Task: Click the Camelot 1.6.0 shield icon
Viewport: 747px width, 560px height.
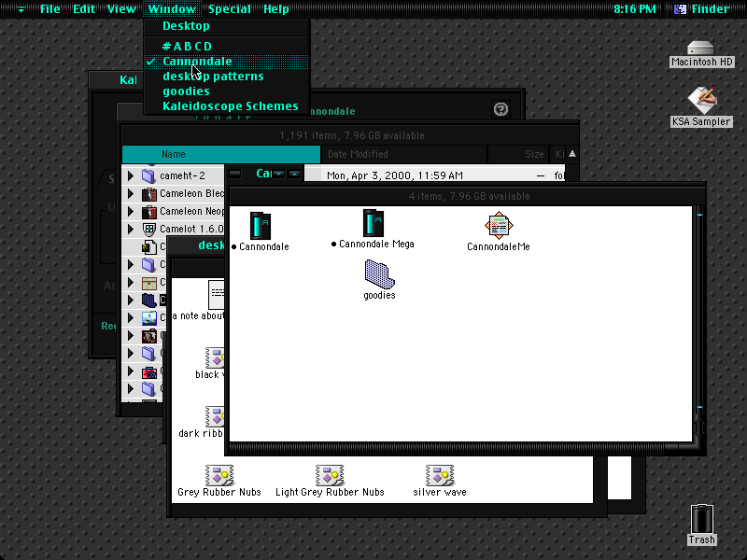Action: 149,229
